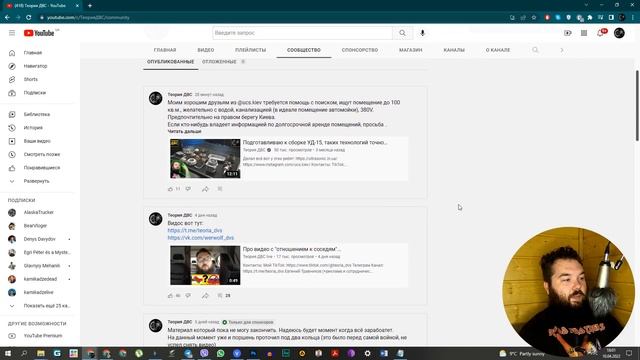The width and height of the screenshot is (640, 360).
Task: Click the search input field
Action: pos(302,33)
